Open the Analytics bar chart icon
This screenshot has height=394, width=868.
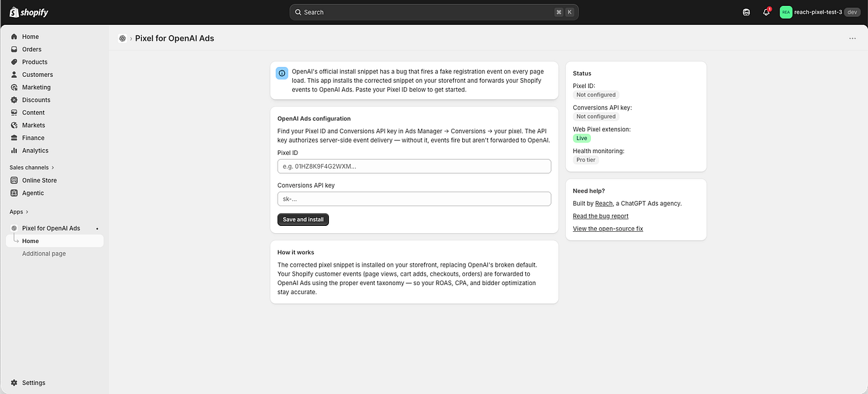(14, 150)
